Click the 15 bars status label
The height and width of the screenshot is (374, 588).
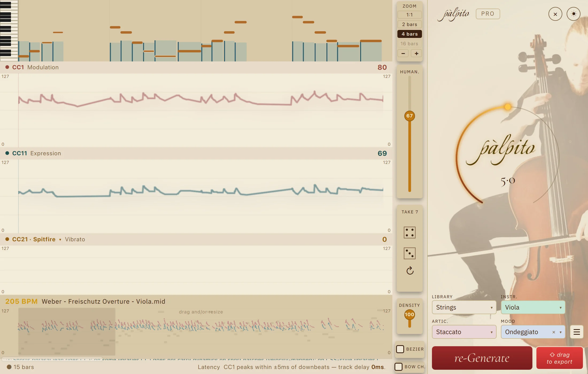pyautogui.click(x=24, y=367)
